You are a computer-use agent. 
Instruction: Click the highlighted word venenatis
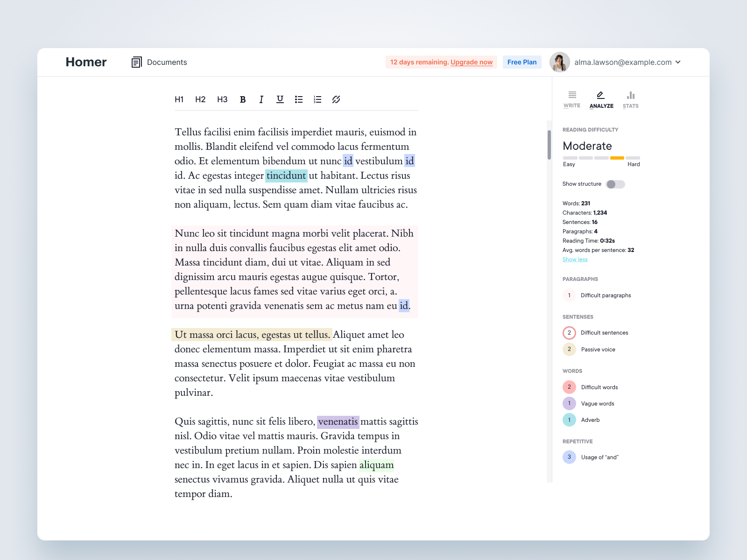pyautogui.click(x=338, y=422)
